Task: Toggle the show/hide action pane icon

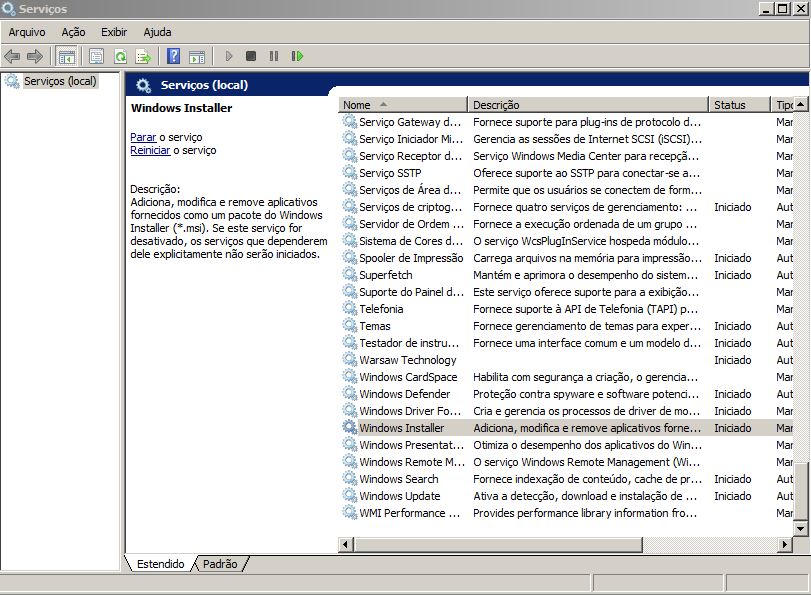Action: (x=197, y=56)
